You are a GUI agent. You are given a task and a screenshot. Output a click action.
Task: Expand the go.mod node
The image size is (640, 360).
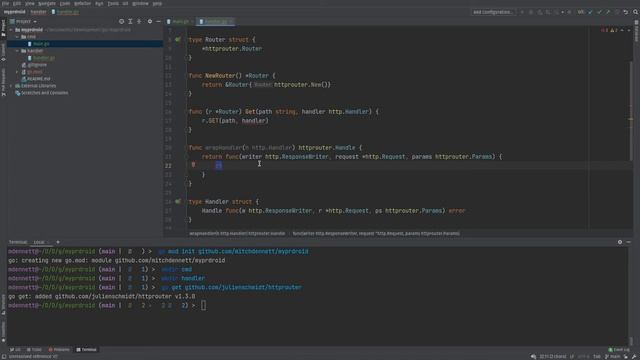(17, 72)
